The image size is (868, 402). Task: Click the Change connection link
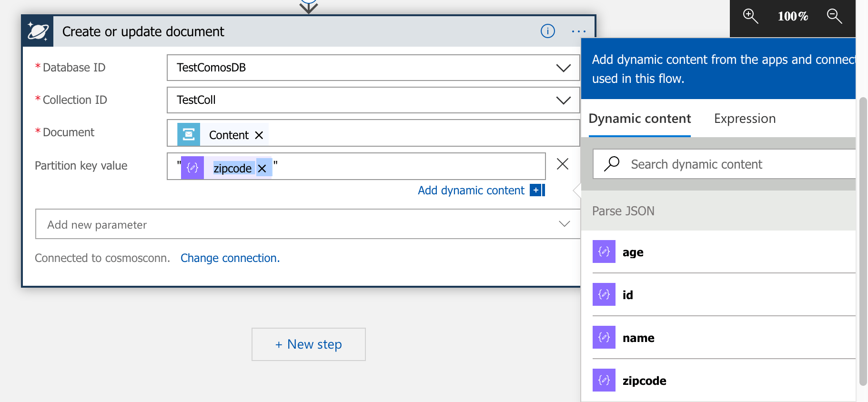230,258
